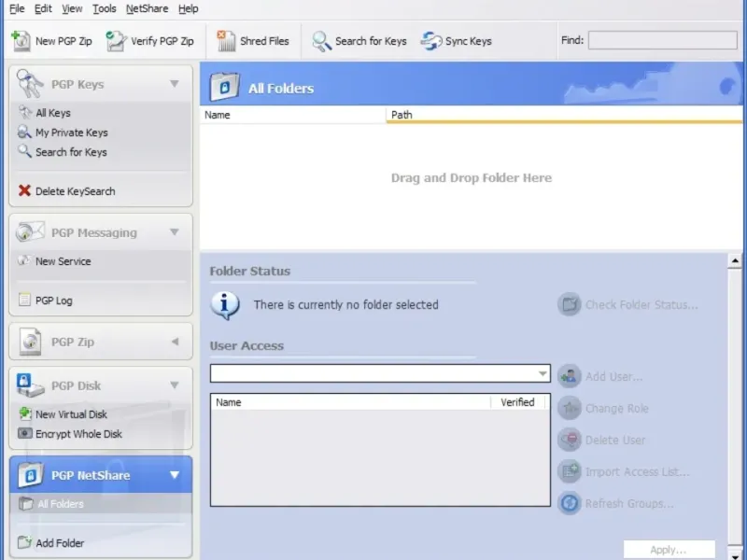747x560 pixels.
Task: Click the Import Access List... label
Action: point(637,471)
